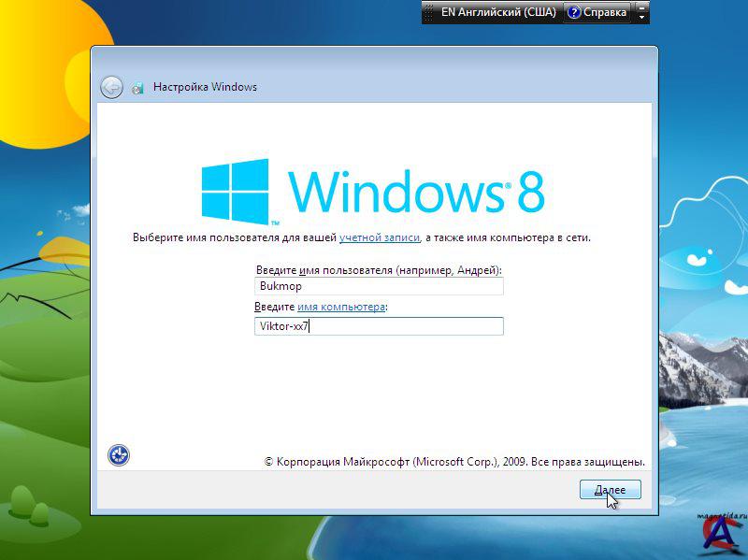Open the учетной записи link
The image size is (748, 560).
click(x=379, y=238)
